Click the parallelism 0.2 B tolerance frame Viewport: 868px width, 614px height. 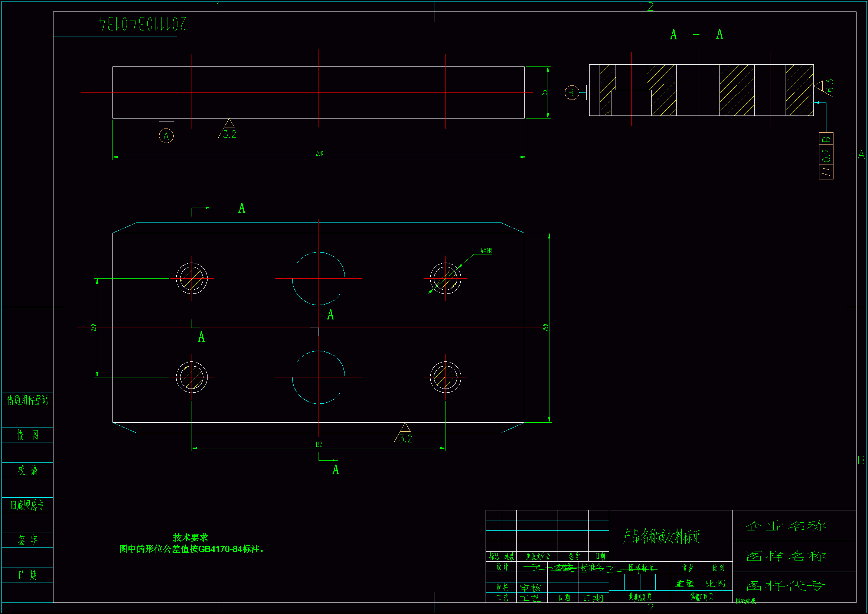coord(826,156)
